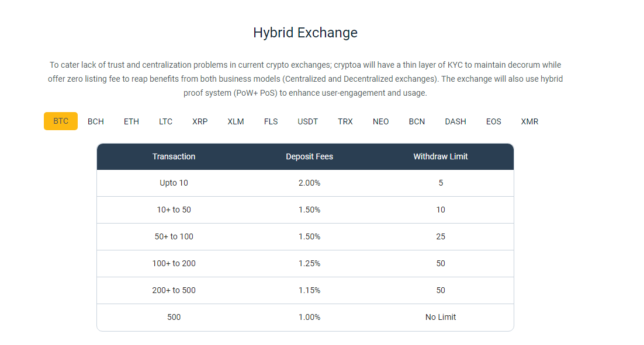Select the BTC currency tab

61,121
